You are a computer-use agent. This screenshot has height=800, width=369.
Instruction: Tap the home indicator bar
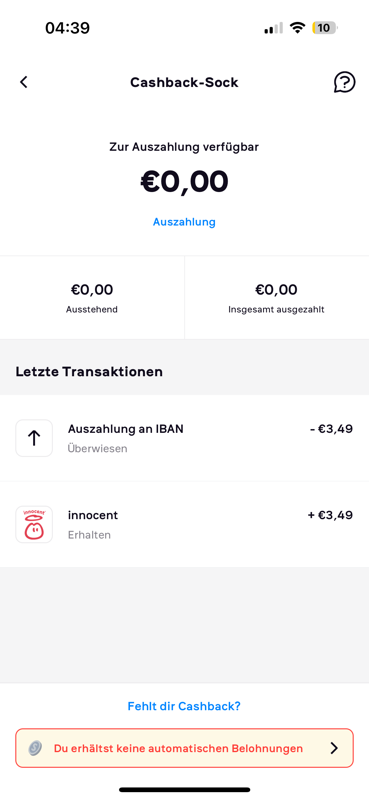185,789
